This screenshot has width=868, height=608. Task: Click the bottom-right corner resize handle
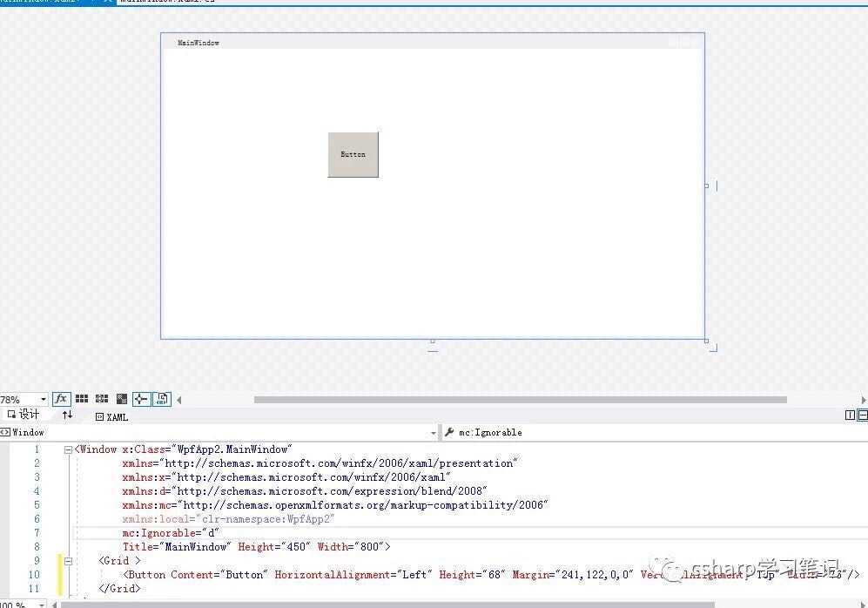pyautogui.click(x=706, y=341)
